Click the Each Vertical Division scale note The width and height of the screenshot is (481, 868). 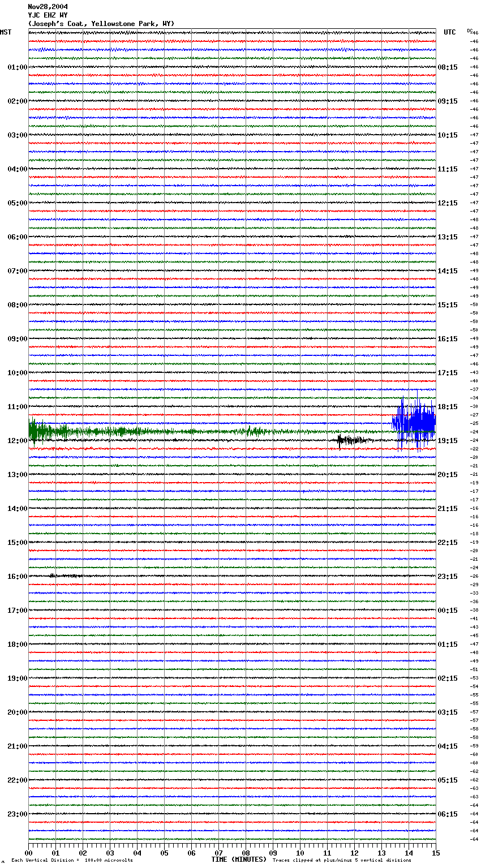(72, 860)
